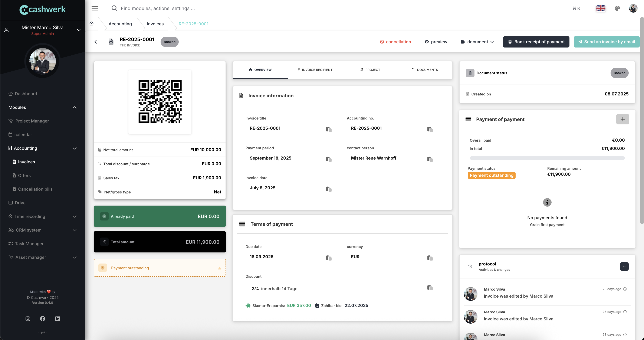Focus the Find modules search field
The height and width of the screenshot is (340, 644).
point(158,8)
